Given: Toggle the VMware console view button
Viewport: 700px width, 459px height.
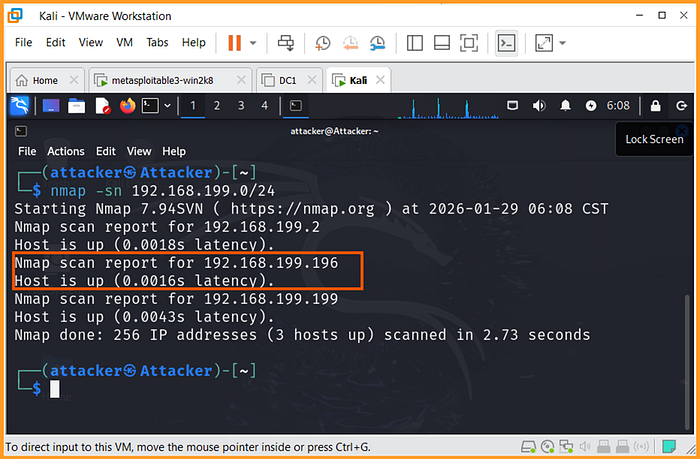Looking at the screenshot, I should click(x=507, y=43).
